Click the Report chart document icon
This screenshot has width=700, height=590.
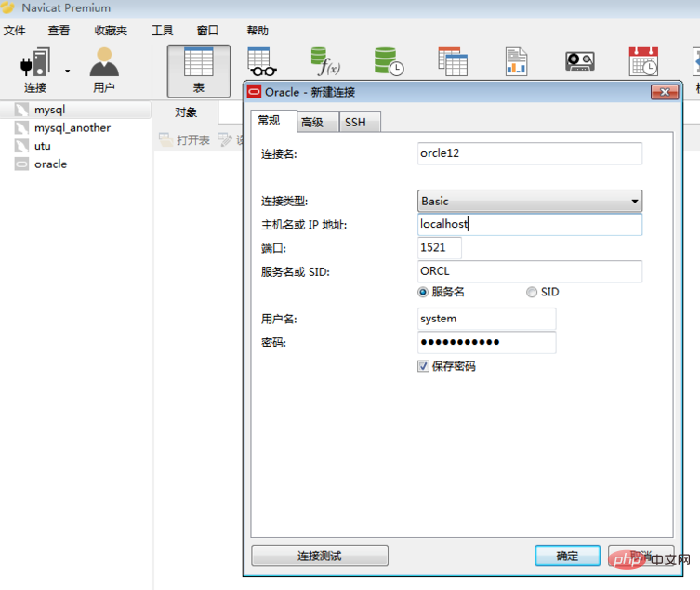(x=517, y=61)
